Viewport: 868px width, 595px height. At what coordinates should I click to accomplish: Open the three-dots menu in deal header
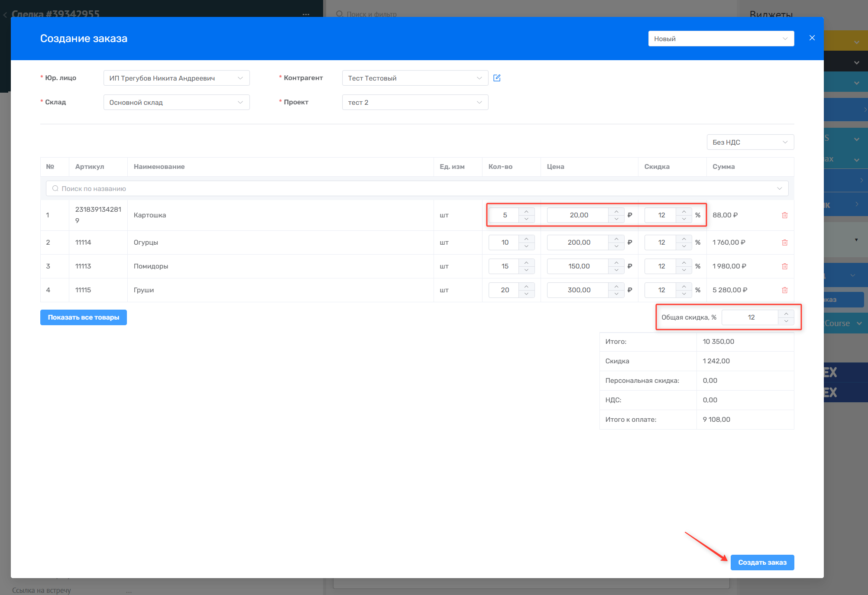306,14
